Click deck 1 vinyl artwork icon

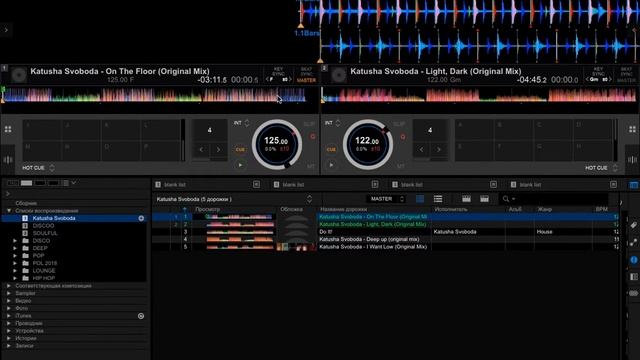[19, 75]
